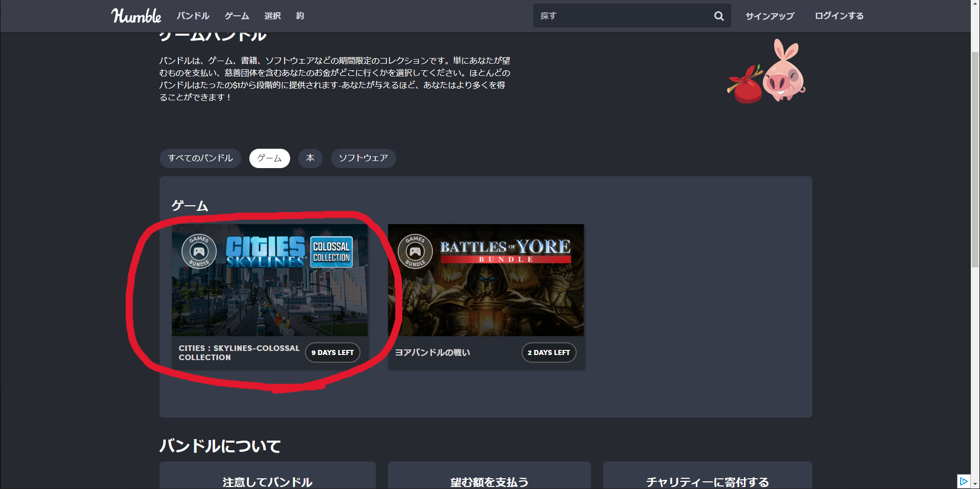Screen dimensions: 980x489
Task: Open Battles of Yore Bundle thumbnail
Action: (486, 280)
